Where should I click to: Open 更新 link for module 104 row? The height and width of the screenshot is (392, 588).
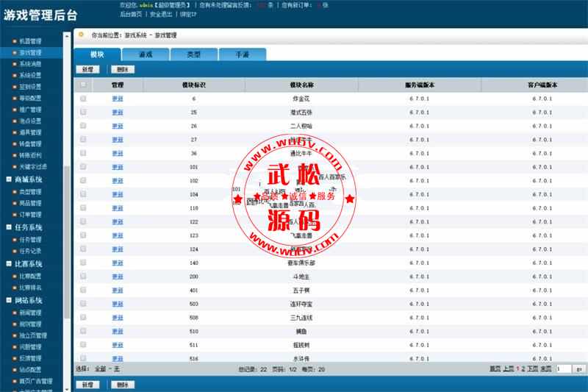(x=118, y=194)
